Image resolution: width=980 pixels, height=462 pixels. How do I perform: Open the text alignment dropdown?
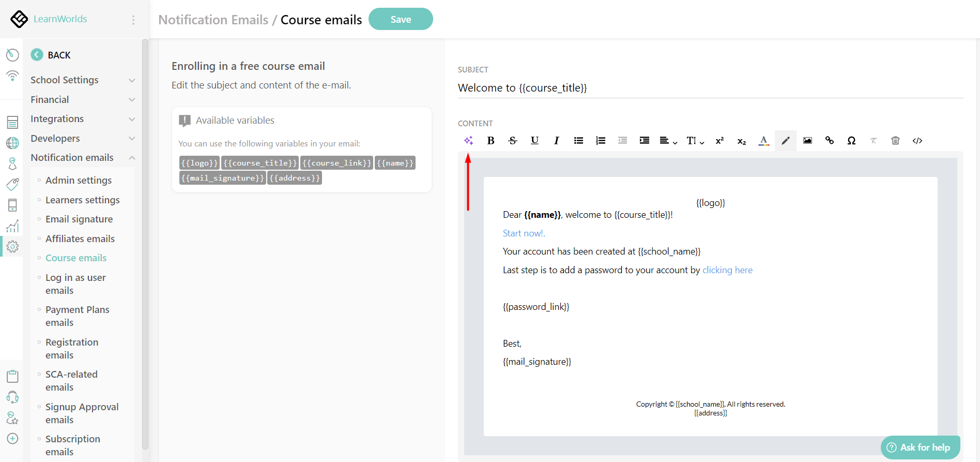668,141
